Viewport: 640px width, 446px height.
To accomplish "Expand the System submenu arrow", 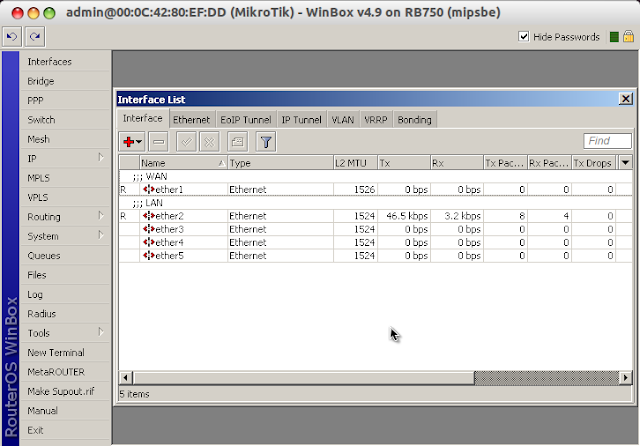I will point(101,235).
